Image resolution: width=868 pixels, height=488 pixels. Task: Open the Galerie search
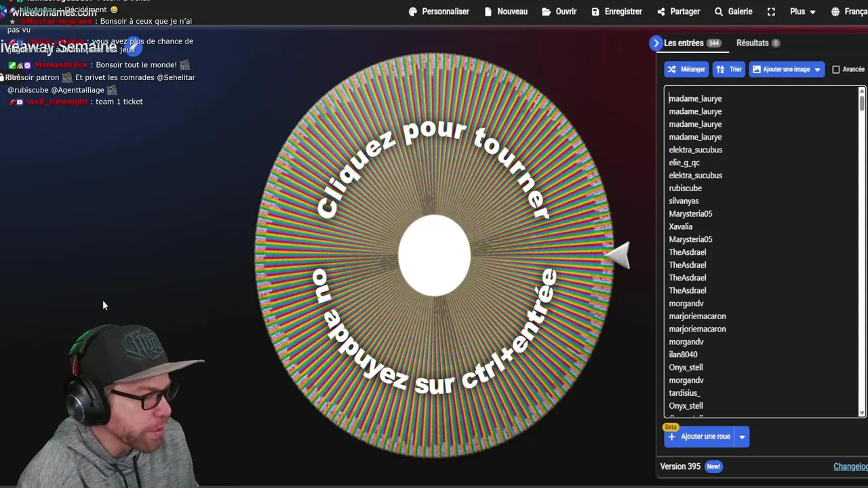tap(733, 12)
